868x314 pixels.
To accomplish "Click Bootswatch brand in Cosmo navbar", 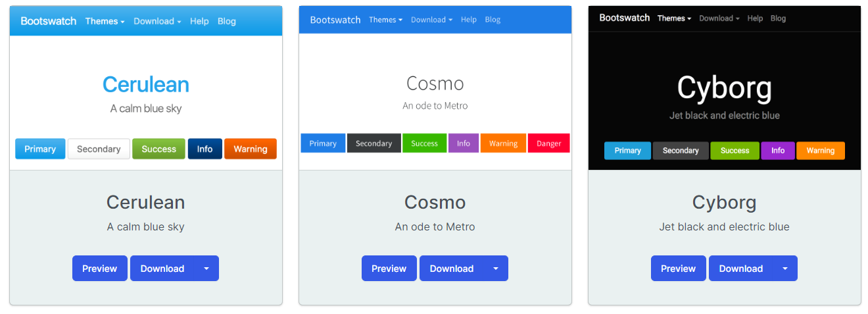I will click(335, 20).
